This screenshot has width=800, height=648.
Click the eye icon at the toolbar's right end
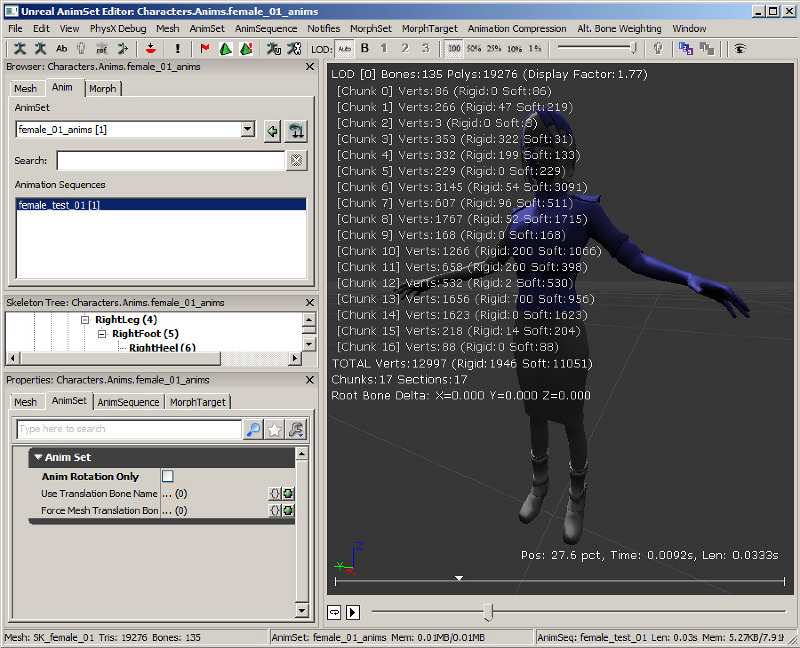(x=739, y=48)
